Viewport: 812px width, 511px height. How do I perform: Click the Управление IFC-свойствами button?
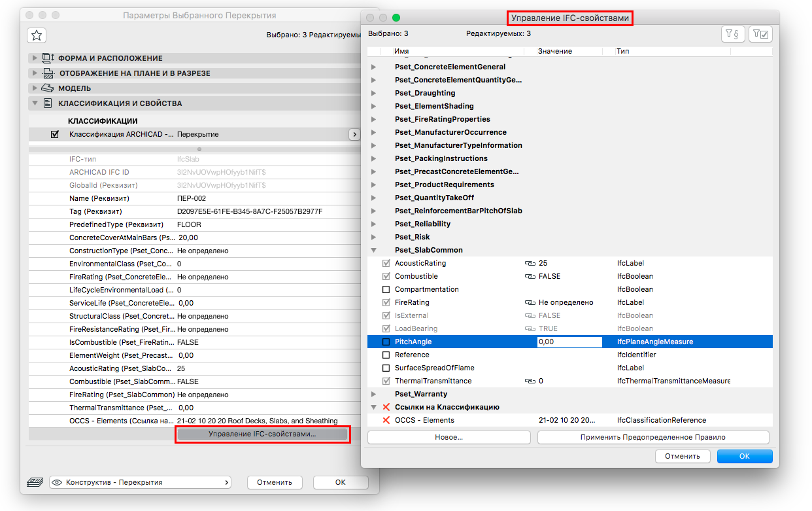click(262, 434)
